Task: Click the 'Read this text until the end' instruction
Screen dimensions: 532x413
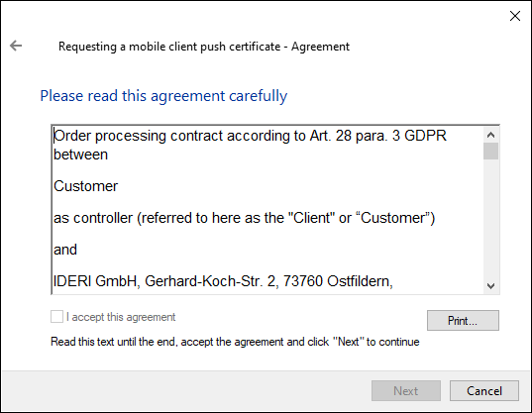Action: [235, 342]
